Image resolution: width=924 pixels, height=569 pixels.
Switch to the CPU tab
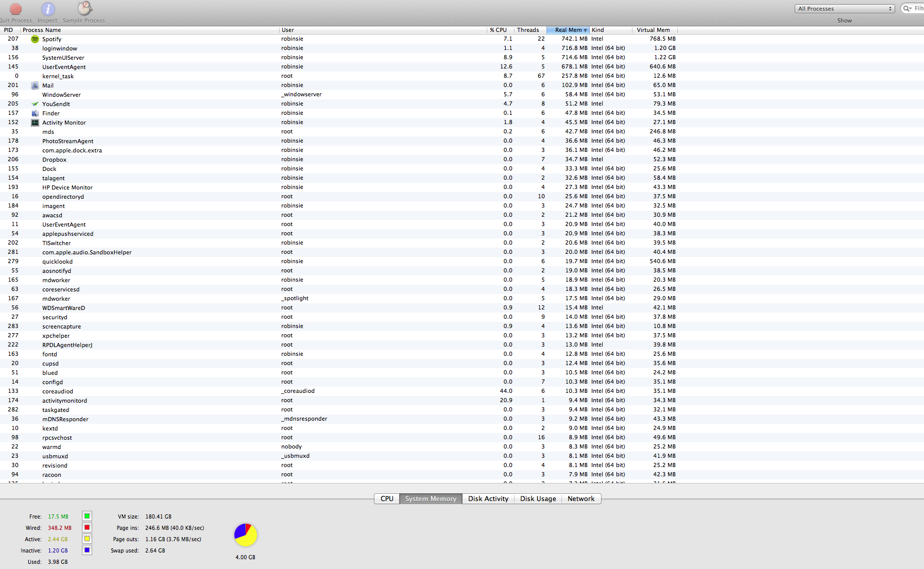[387, 498]
